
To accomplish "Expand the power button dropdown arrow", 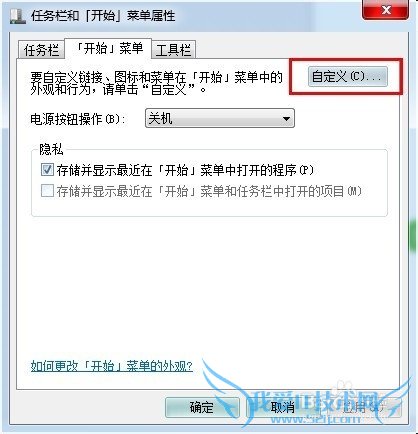I will tap(286, 119).
